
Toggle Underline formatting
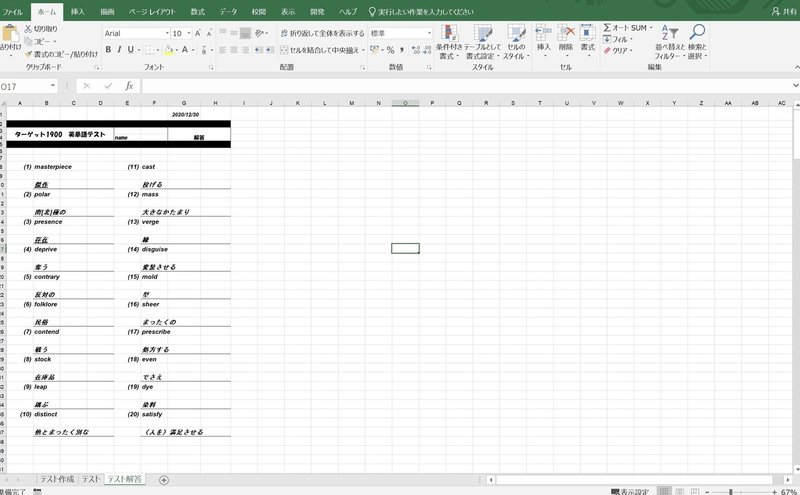[131, 50]
